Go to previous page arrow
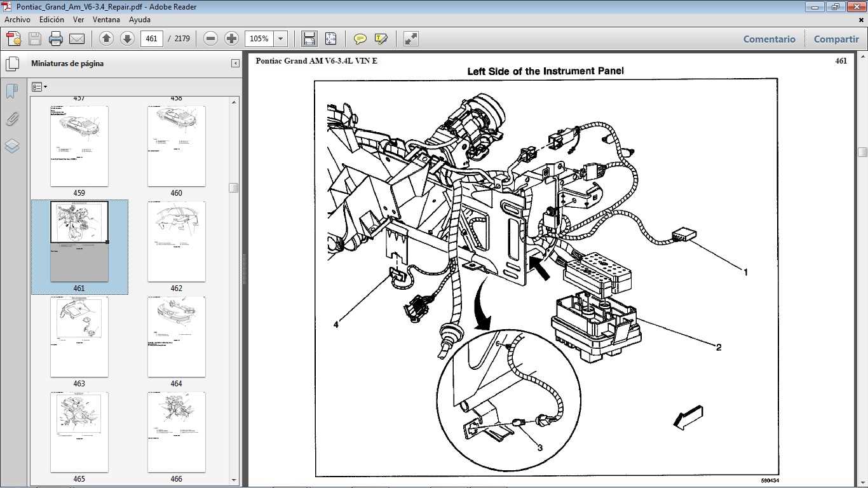Image resolution: width=868 pixels, height=488 pixels. [107, 39]
